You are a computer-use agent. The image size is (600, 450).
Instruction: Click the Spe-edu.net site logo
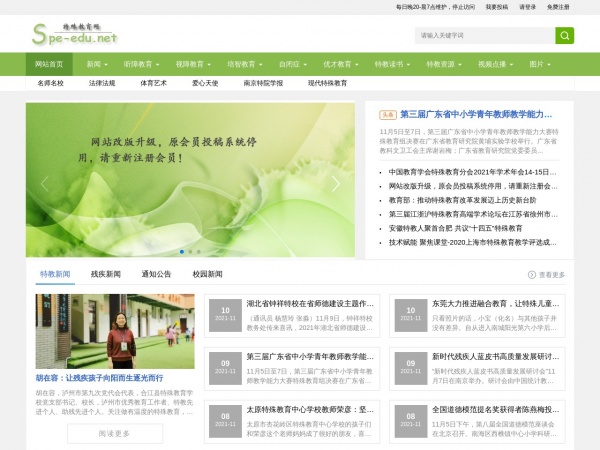click(x=75, y=35)
